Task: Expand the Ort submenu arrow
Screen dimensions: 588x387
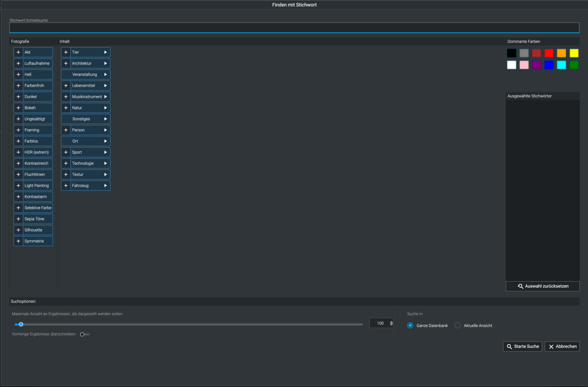Action: [x=105, y=141]
